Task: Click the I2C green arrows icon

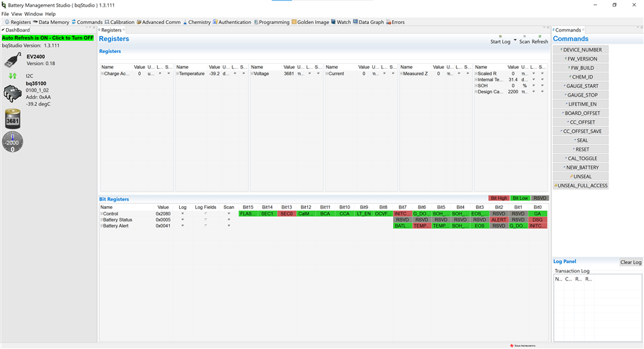Action: tap(13, 76)
